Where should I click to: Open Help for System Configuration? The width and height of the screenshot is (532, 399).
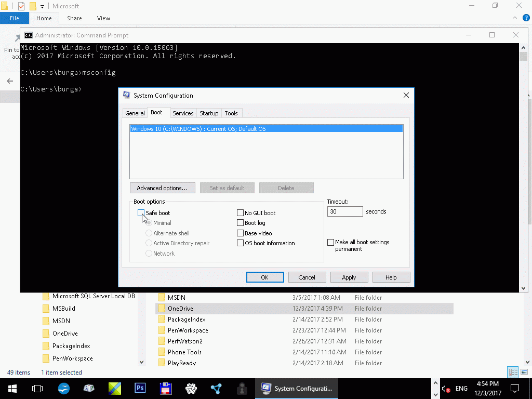(391, 277)
